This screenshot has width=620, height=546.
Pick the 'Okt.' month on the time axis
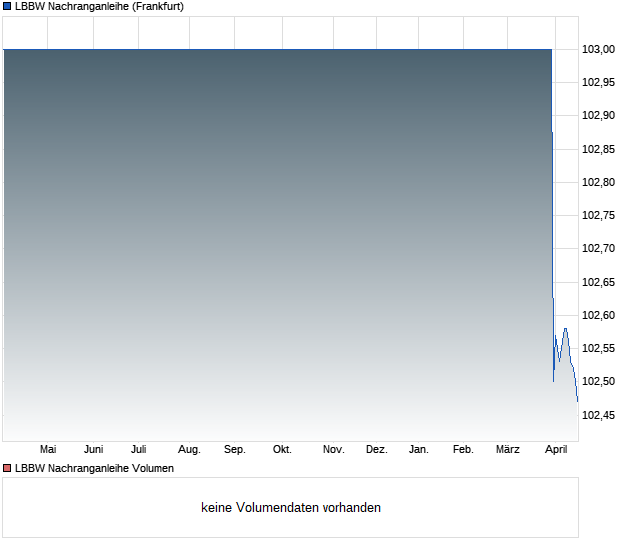coord(282,450)
